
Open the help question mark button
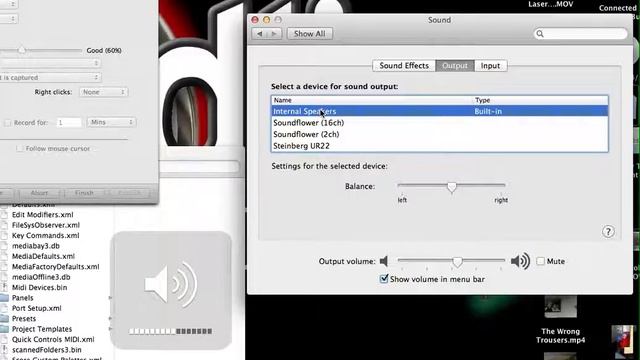click(x=608, y=232)
